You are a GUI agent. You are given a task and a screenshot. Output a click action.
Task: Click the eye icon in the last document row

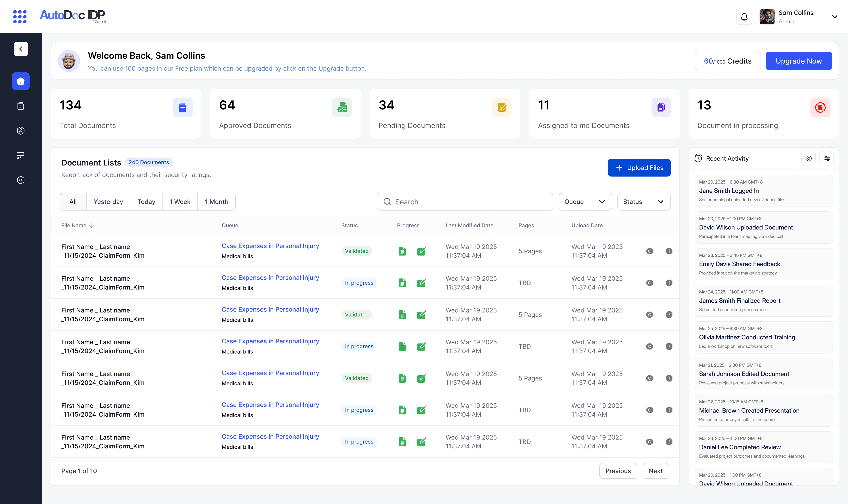click(649, 442)
